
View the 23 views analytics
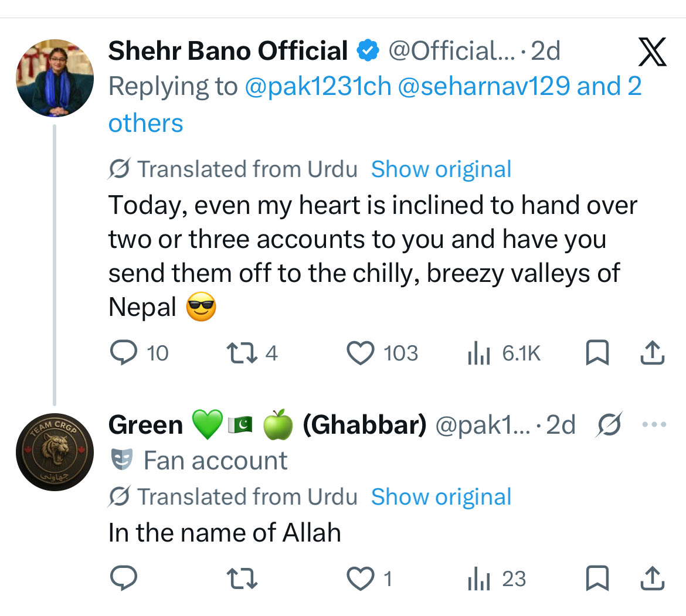coord(478,580)
